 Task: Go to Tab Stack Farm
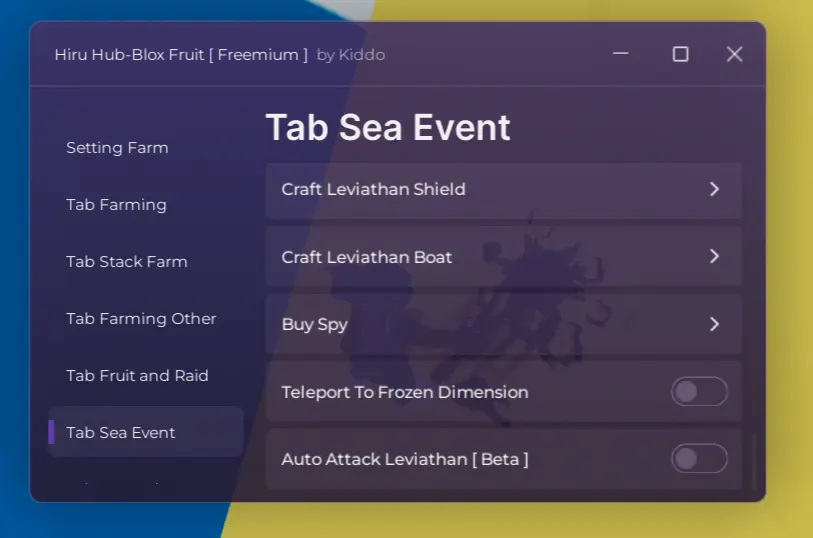click(x=127, y=262)
